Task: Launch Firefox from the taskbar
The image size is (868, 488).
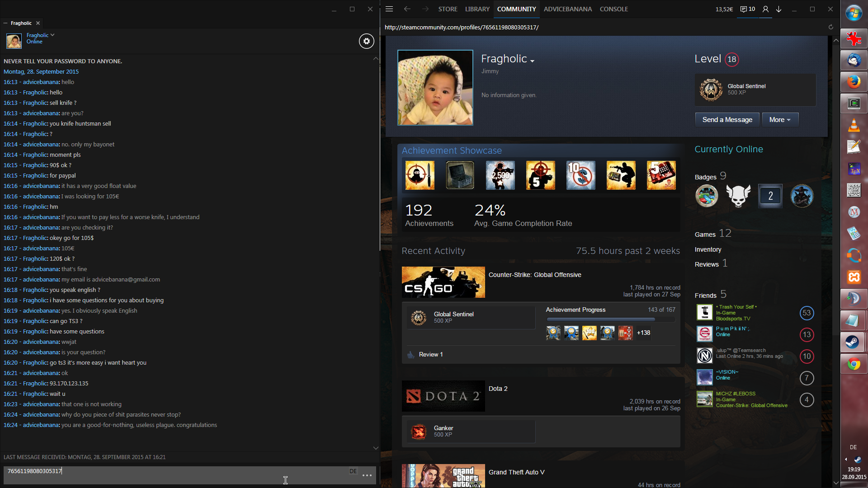Action: point(854,82)
